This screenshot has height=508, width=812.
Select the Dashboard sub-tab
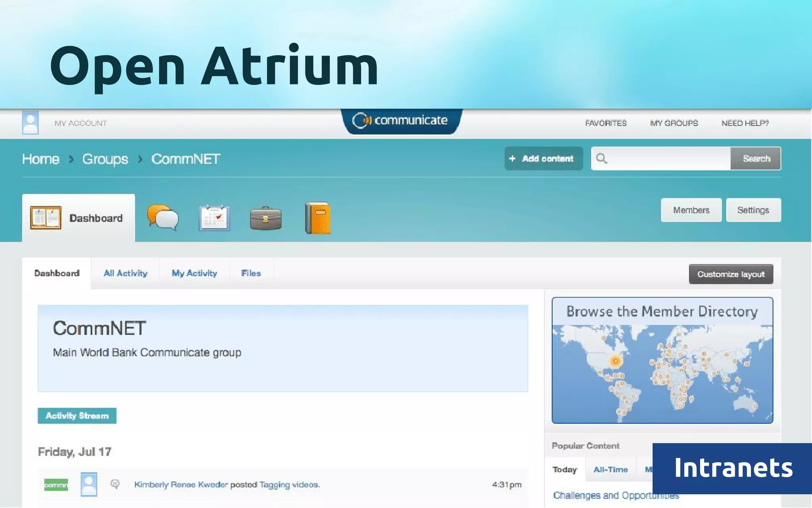click(x=57, y=273)
